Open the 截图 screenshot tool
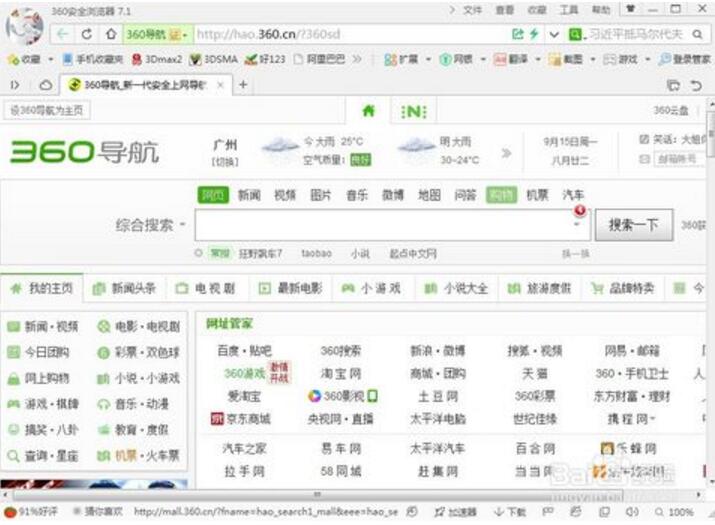The image size is (715, 525). 565,59
